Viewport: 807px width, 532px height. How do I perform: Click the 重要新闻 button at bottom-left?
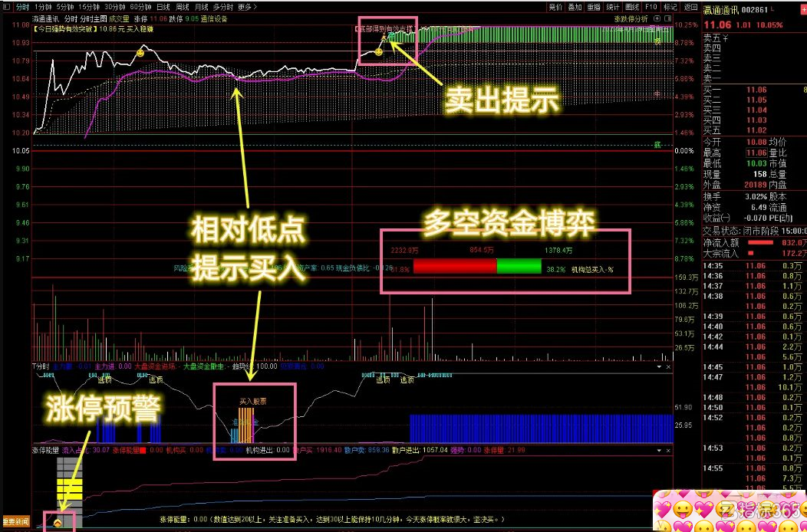click(x=15, y=521)
